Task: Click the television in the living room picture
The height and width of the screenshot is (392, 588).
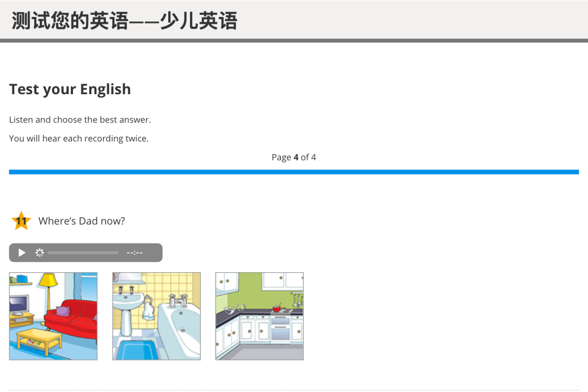Action: 18,304
